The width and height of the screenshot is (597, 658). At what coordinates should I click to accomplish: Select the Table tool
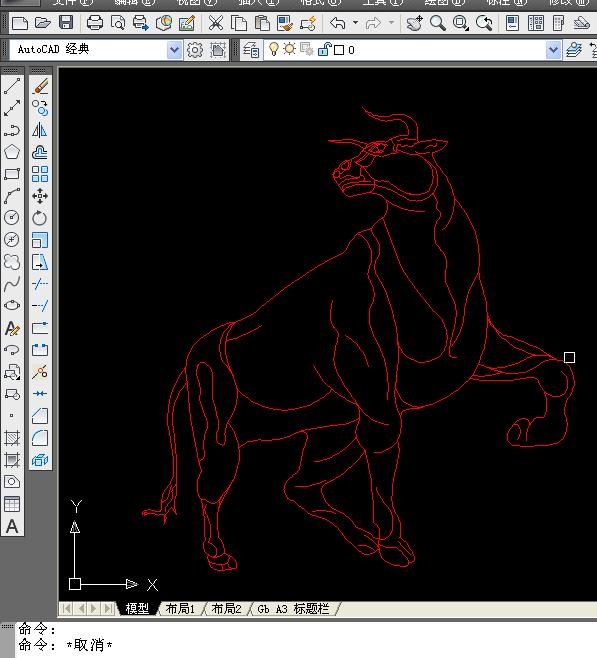tap(12, 504)
